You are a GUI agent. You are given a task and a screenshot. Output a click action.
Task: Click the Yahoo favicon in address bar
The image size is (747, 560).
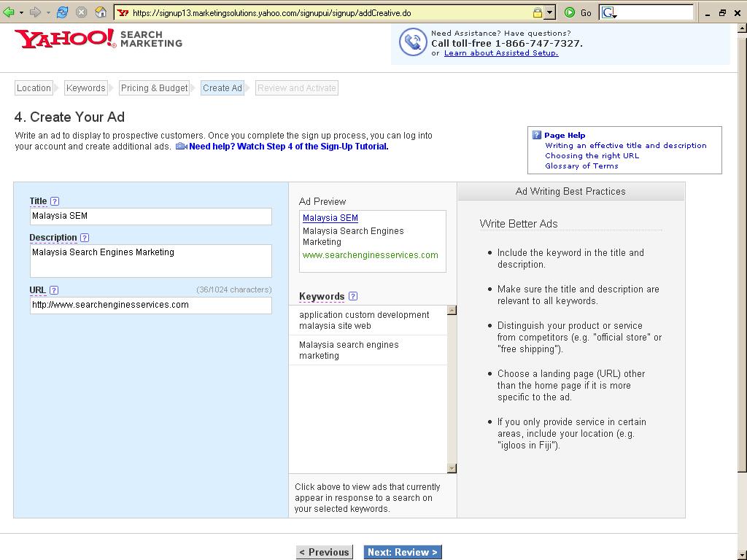(x=123, y=13)
